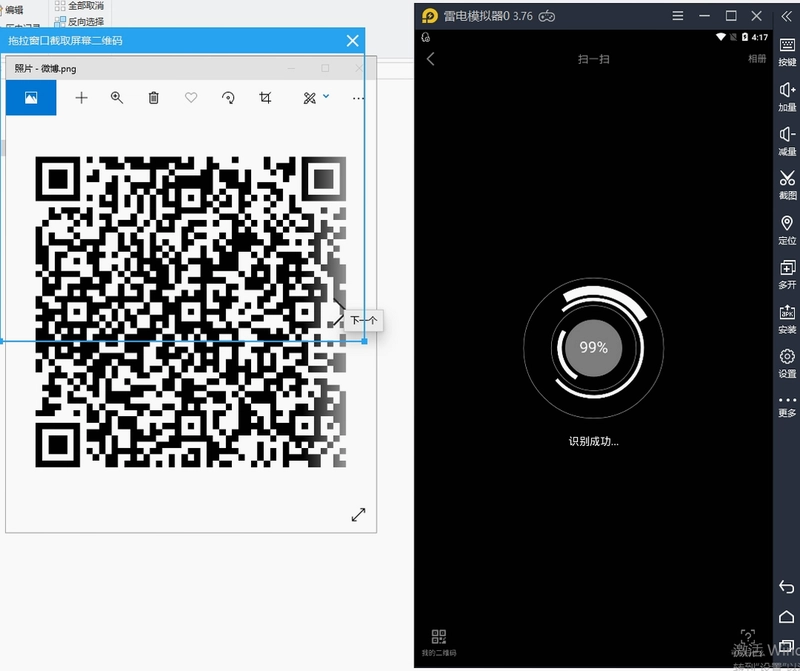Click the 扫一扫 page title

tap(593, 59)
